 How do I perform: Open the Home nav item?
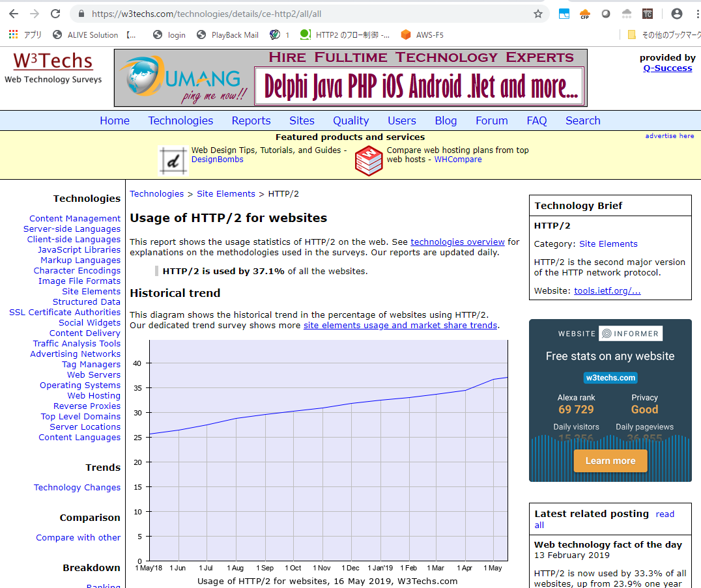click(115, 120)
